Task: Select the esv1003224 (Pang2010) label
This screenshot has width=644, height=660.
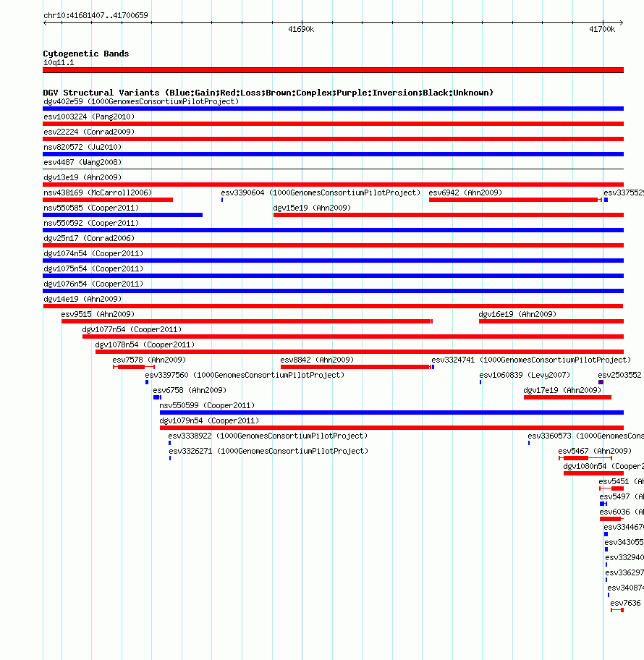Action: point(89,117)
